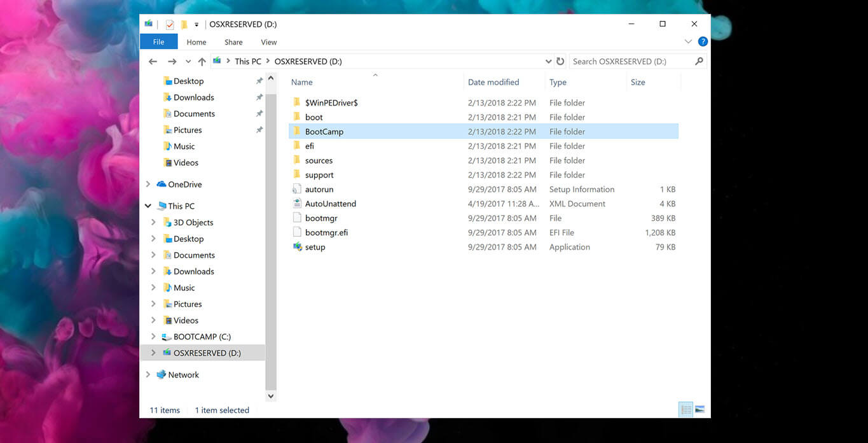Open the File tab
This screenshot has height=443, width=868.
pos(158,42)
